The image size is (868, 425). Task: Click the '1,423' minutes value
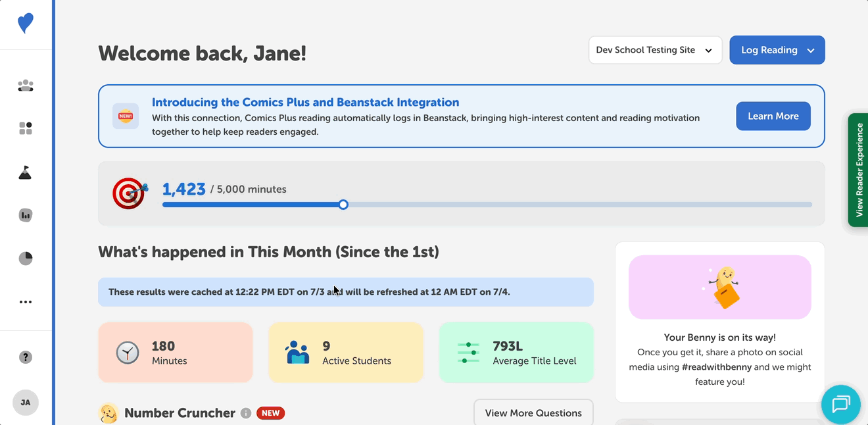coord(184,189)
